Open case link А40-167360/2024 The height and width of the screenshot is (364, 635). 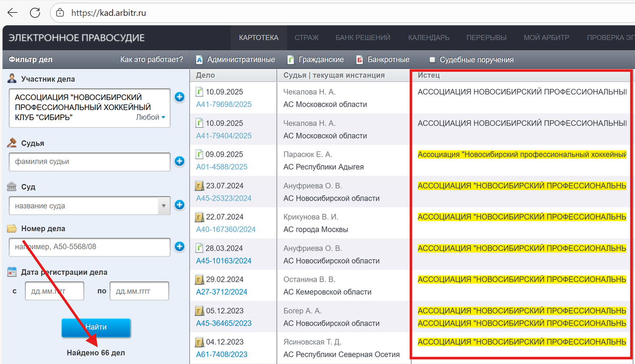226,229
